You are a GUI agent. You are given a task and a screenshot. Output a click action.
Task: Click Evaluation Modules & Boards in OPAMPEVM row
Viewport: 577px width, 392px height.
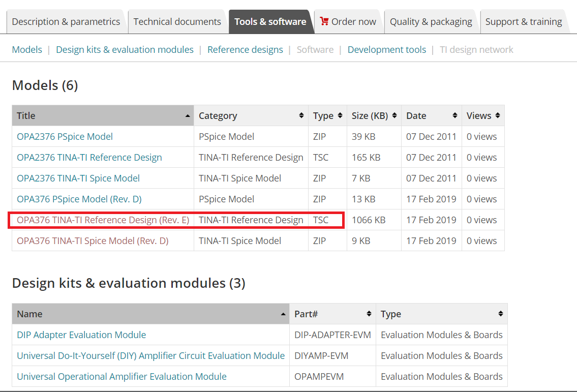pyautogui.click(x=442, y=377)
